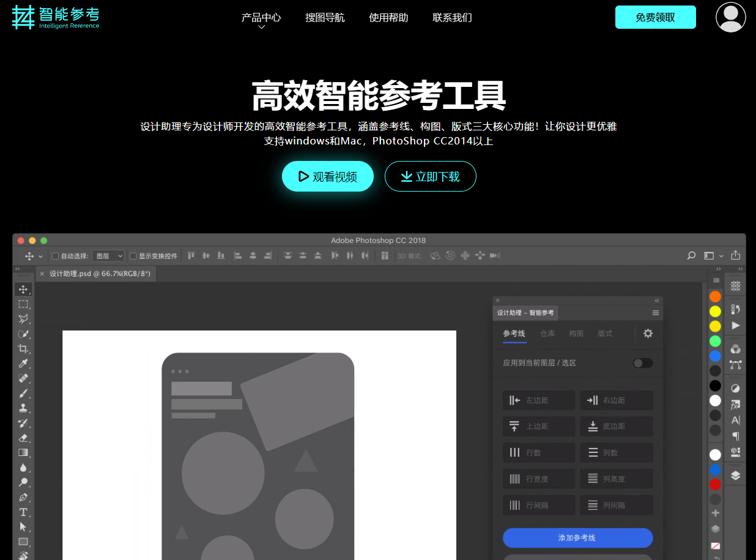This screenshot has height=560, width=756.
Task: Click the Photoshop search magnifier icon
Action: tap(691, 256)
